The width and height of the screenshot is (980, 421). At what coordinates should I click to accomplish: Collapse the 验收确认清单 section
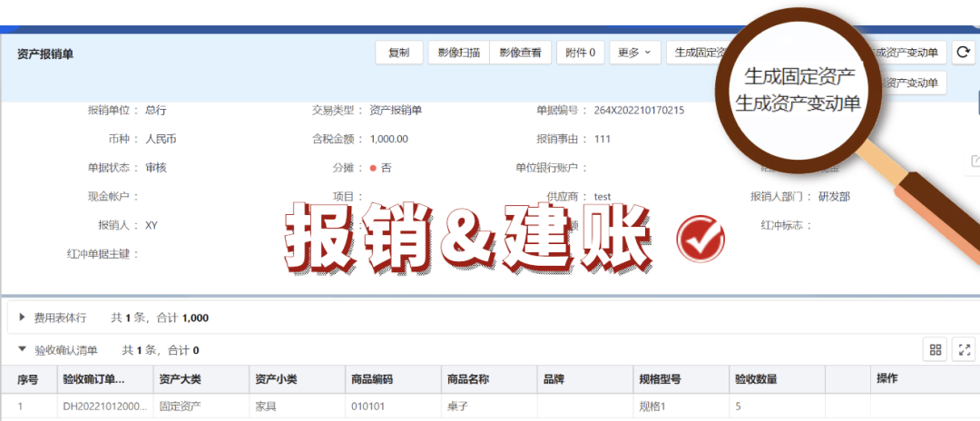coord(22,349)
